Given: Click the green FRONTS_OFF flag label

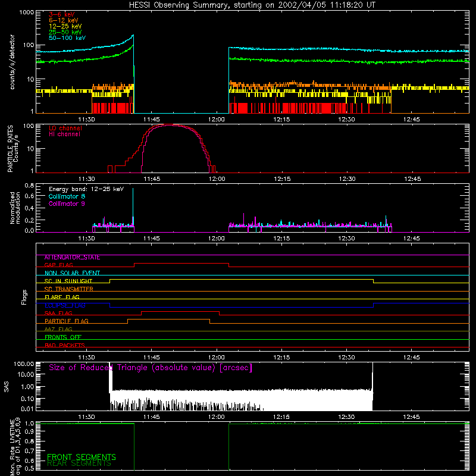Looking at the screenshot, I should coord(63,337).
